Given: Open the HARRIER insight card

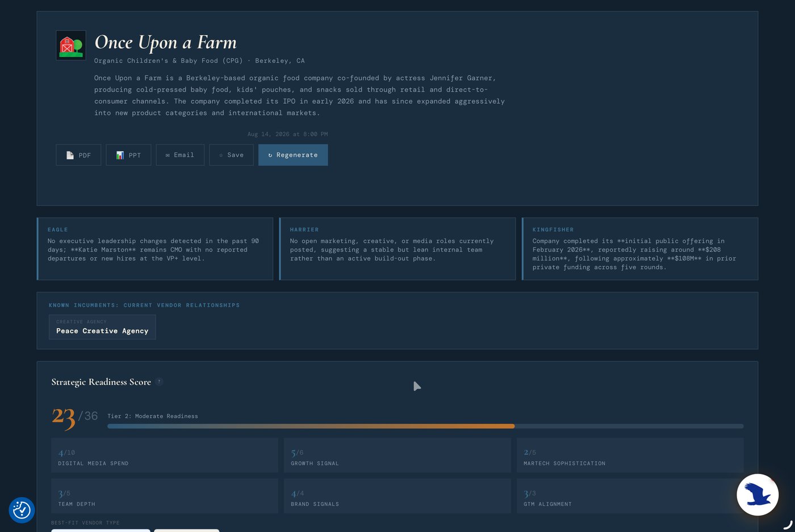Looking at the screenshot, I should coord(397,249).
